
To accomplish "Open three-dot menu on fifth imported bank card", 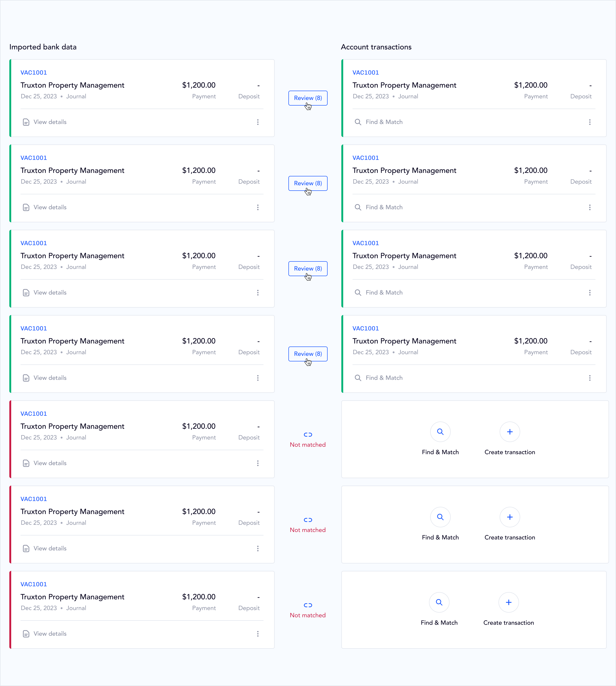I will pos(258,463).
